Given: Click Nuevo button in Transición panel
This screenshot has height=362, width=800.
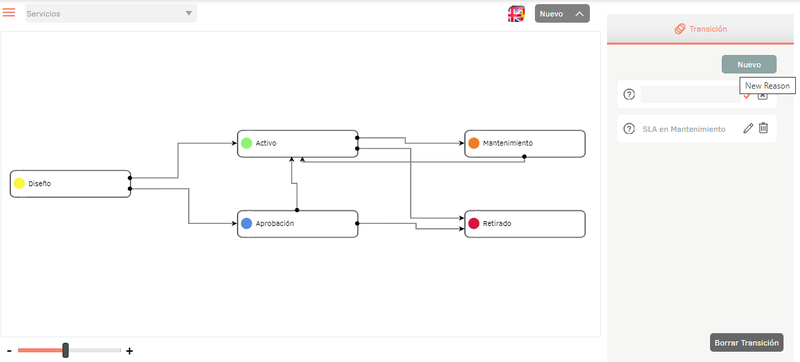Looking at the screenshot, I should [x=748, y=65].
